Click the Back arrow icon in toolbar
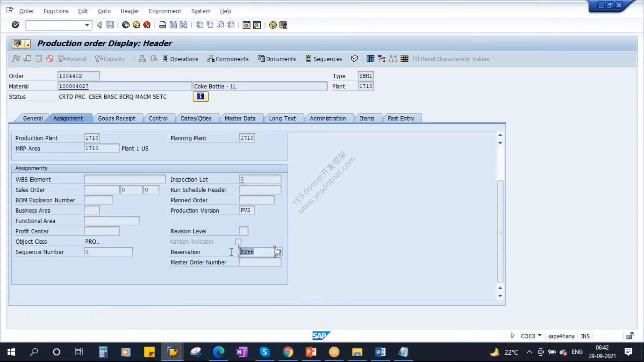Screen dimensions: 644x362 click(x=99, y=25)
